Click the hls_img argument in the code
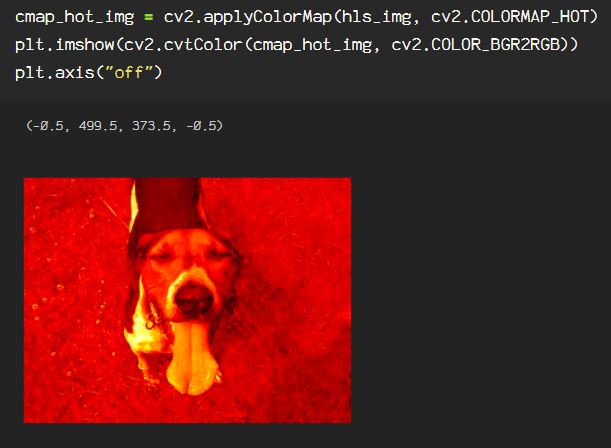The height and width of the screenshot is (448, 611). pos(377,17)
